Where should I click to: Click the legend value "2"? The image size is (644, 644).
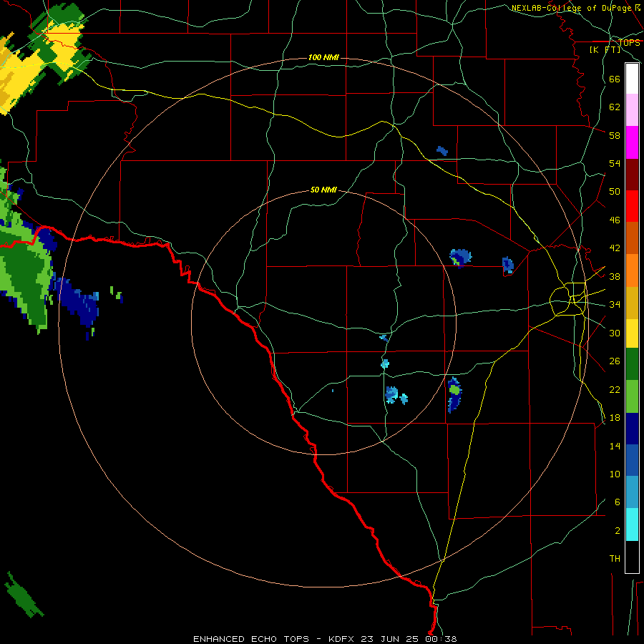(617, 531)
